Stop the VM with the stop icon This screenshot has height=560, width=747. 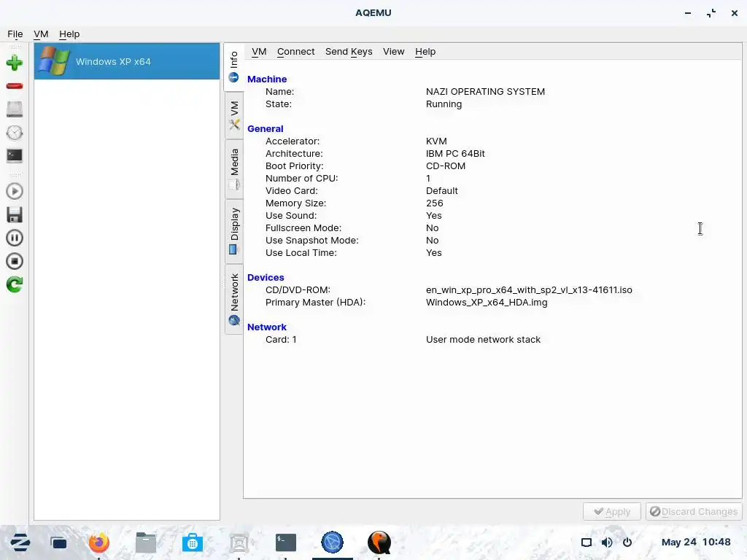point(15,262)
